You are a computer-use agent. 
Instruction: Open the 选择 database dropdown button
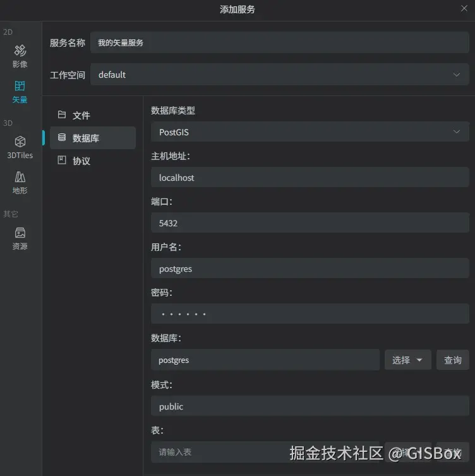408,360
